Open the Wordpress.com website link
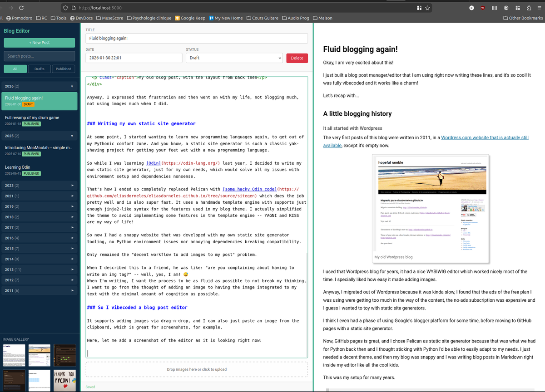The height and width of the screenshot is (392, 545). 485,137
